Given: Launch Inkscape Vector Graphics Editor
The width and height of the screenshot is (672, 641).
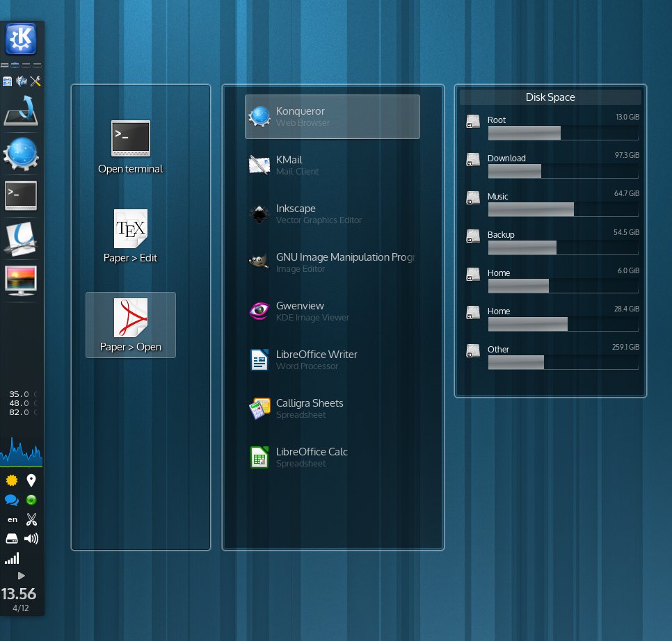Looking at the screenshot, I should click(x=332, y=213).
